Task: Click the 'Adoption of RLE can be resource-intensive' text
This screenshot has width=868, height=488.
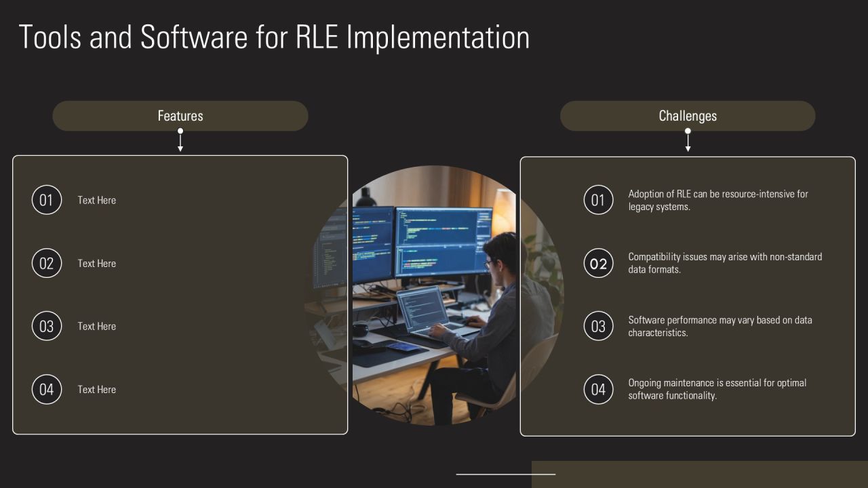Action: coord(718,200)
